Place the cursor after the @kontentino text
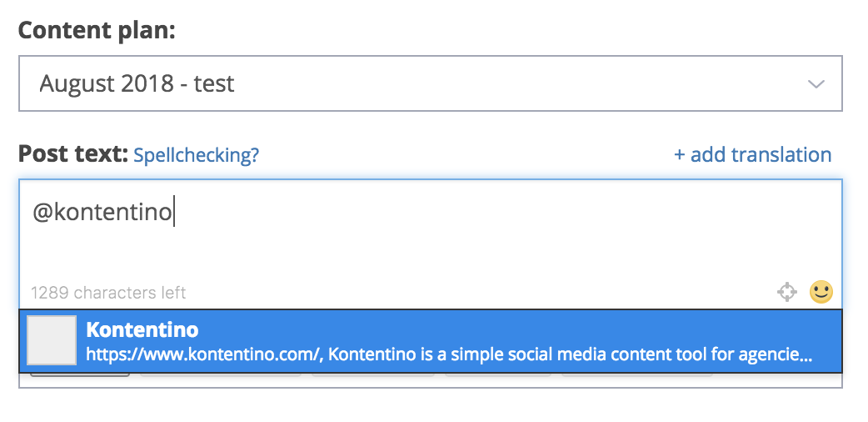This screenshot has width=868, height=422. (x=173, y=213)
